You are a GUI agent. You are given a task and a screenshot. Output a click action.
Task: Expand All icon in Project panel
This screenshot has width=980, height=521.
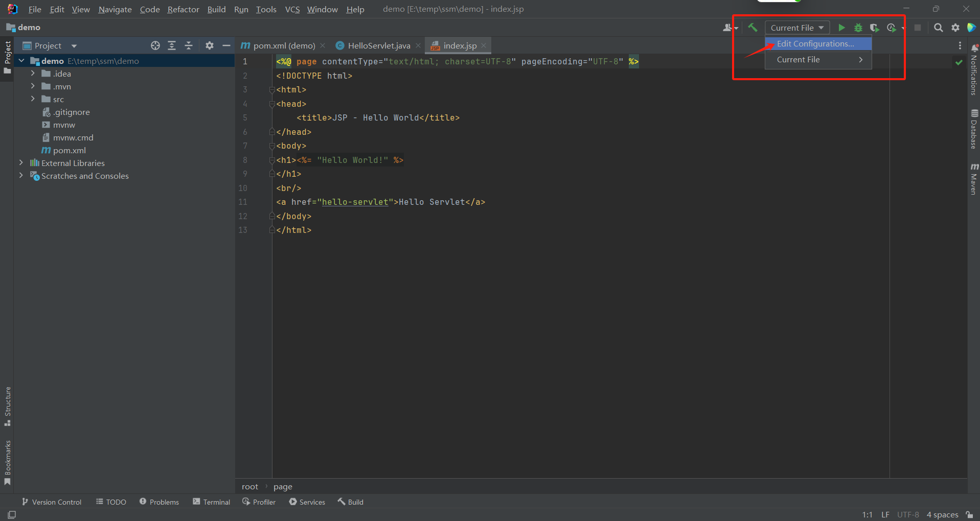pyautogui.click(x=172, y=45)
